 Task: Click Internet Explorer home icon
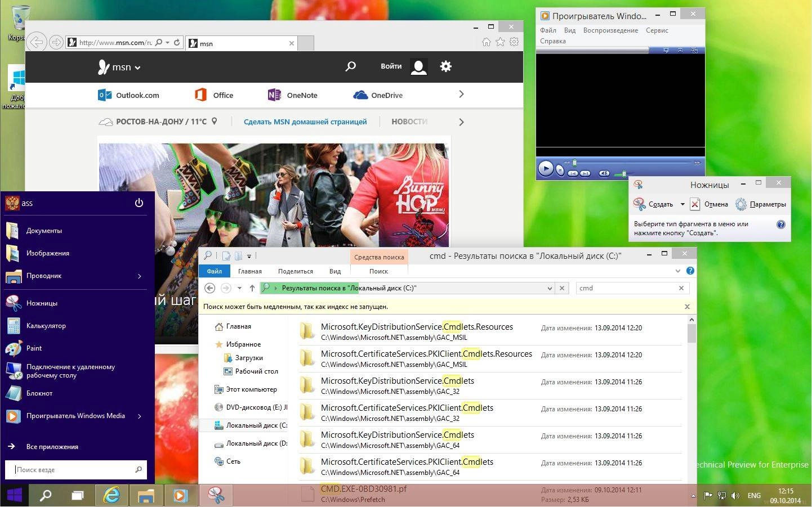coord(487,42)
